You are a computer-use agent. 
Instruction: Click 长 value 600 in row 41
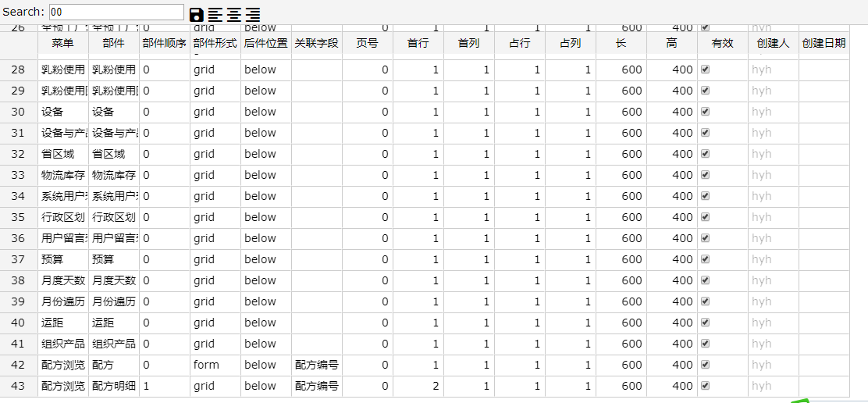pos(621,344)
